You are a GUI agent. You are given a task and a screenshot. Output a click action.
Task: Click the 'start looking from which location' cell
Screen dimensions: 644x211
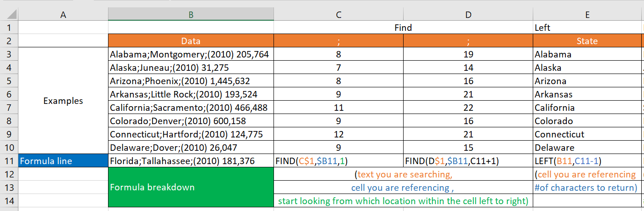click(403, 201)
